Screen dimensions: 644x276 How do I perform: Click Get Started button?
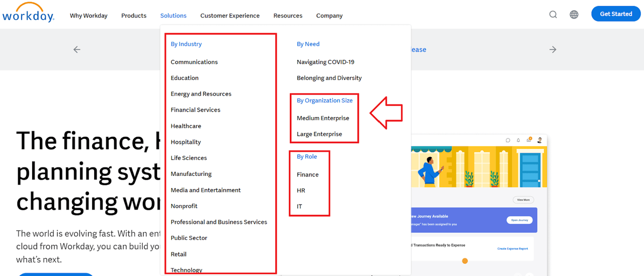tap(616, 14)
